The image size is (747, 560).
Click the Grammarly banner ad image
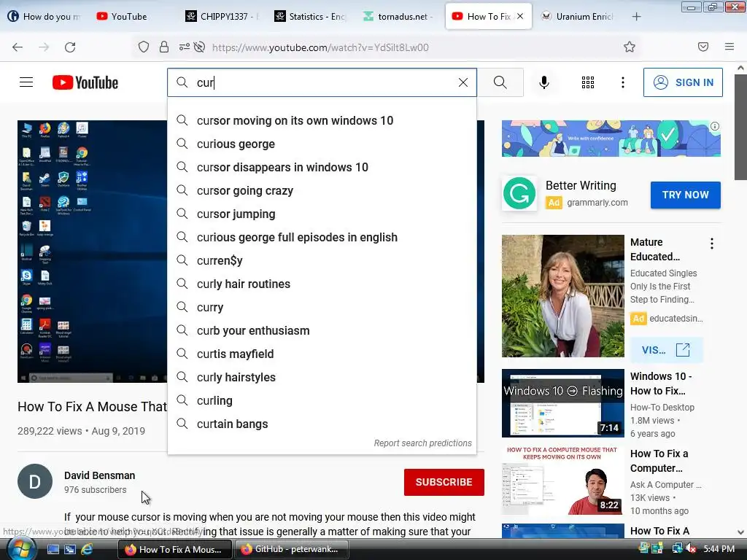611,138
